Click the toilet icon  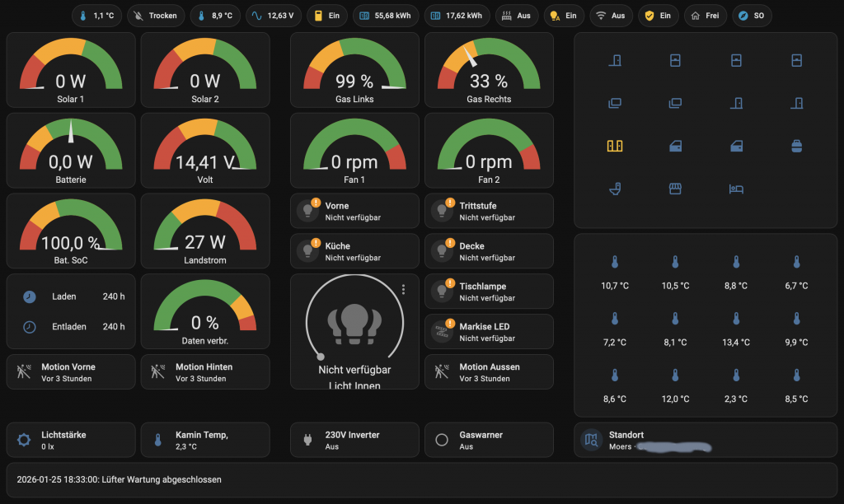615,189
